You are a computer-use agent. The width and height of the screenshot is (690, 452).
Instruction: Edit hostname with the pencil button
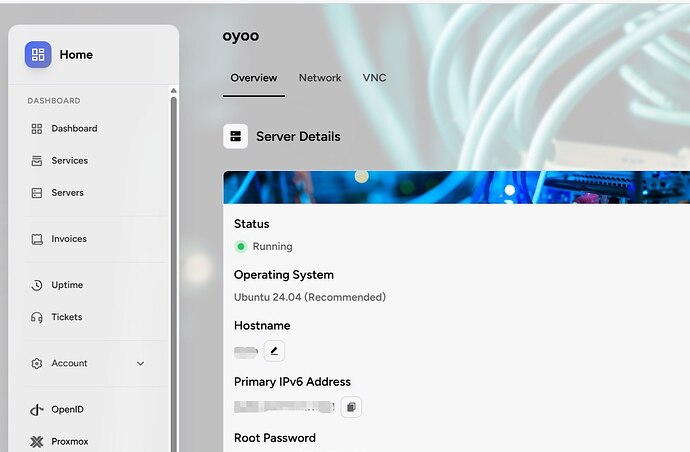[x=274, y=351]
